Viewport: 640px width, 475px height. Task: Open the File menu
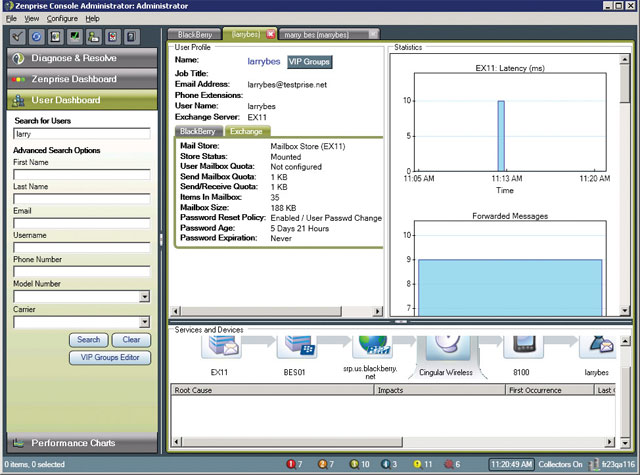11,18
